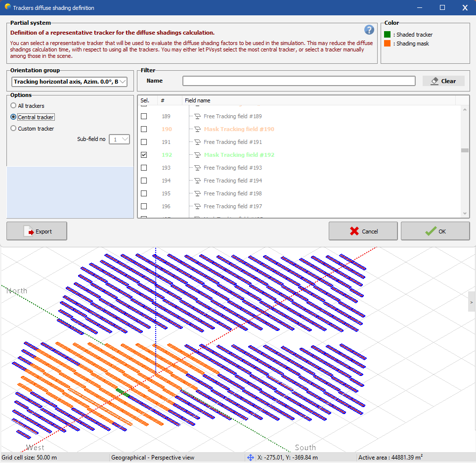This screenshot has height=463, width=476.
Task: Click the Grid cell size status text
Action: (29, 457)
